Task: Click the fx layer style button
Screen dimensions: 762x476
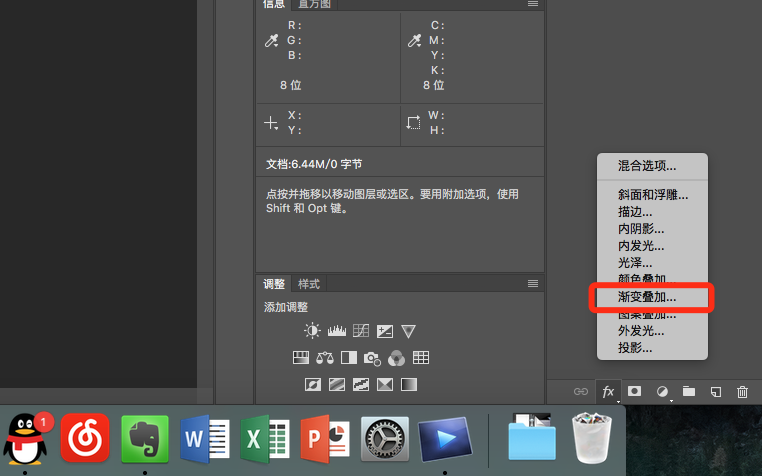Action: [x=608, y=391]
